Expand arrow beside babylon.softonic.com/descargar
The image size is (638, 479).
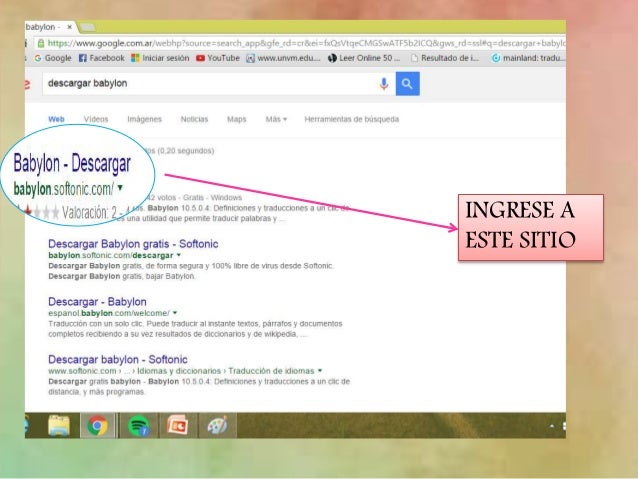pos(179,255)
